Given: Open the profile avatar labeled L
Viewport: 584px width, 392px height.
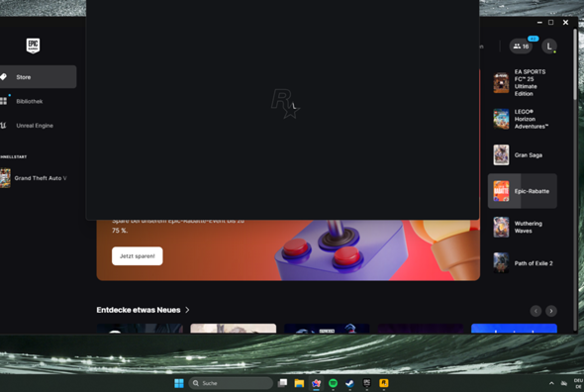Looking at the screenshot, I should 549,47.
